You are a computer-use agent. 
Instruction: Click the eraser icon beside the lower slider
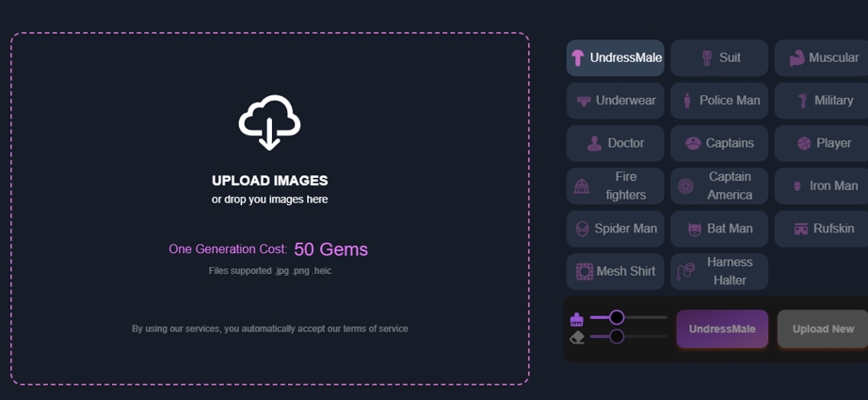tap(577, 338)
